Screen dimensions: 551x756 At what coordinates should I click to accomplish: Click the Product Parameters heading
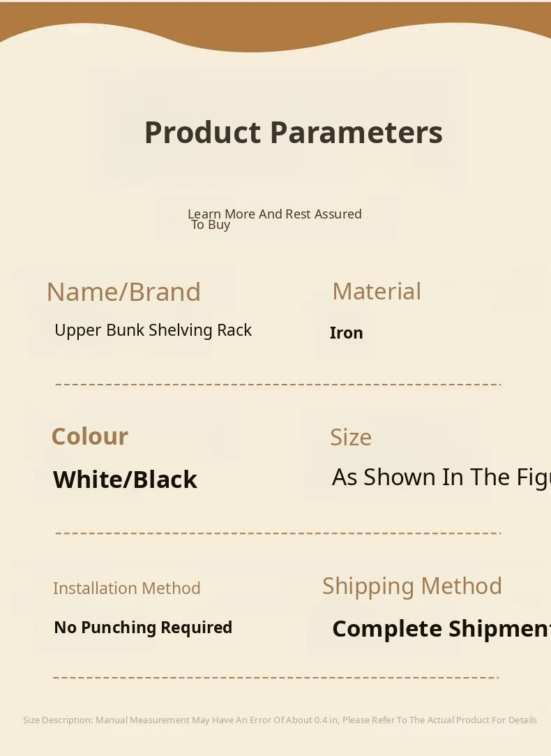click(293, 133)
